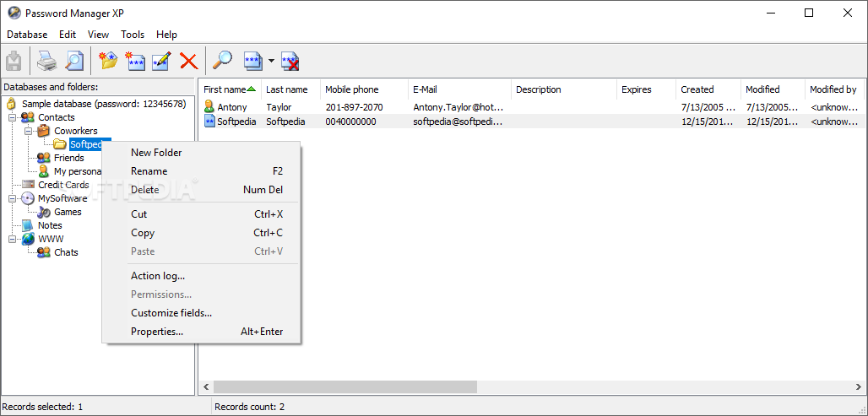868x416 pixels.
Task: Click the Notes notepad icon
Action: tap(27, 225)
